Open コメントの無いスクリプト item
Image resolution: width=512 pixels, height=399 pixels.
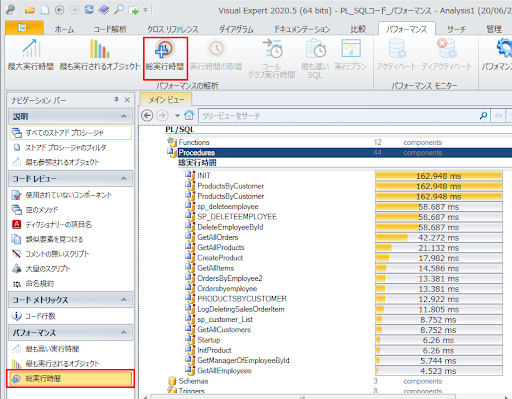coord(57,254)
